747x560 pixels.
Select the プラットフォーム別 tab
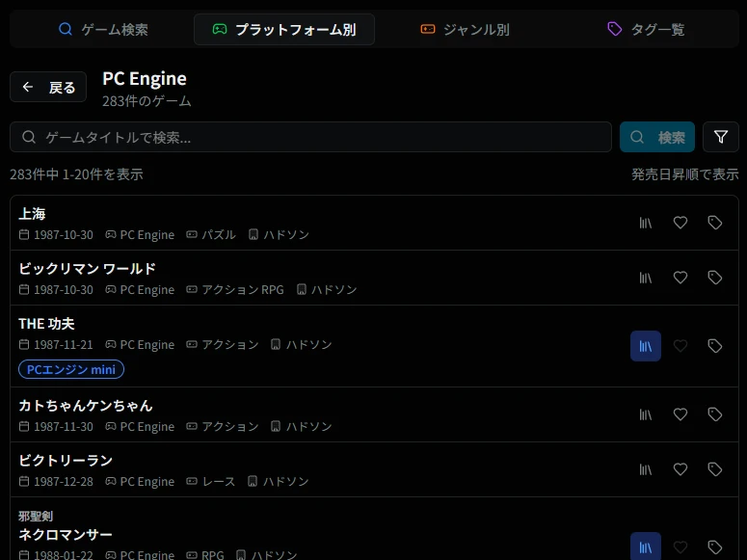(x=284, y=30)
